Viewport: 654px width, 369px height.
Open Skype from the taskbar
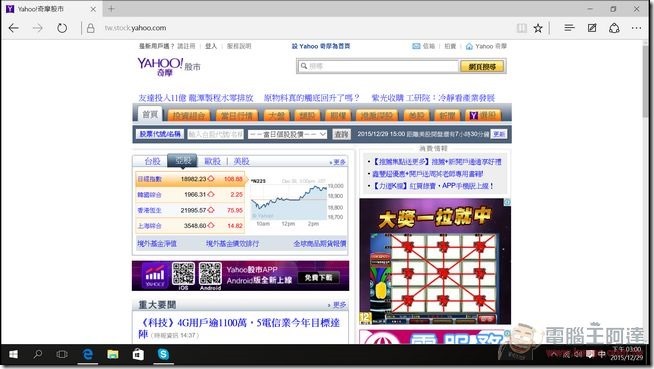pos(163,354)
